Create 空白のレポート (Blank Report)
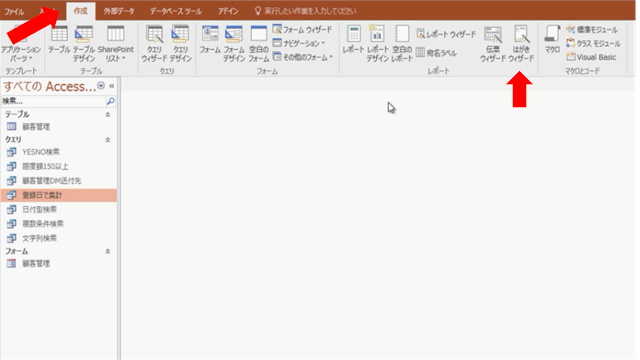The width and height of the screenshot is (640, 360). click(x=402, y=43)
